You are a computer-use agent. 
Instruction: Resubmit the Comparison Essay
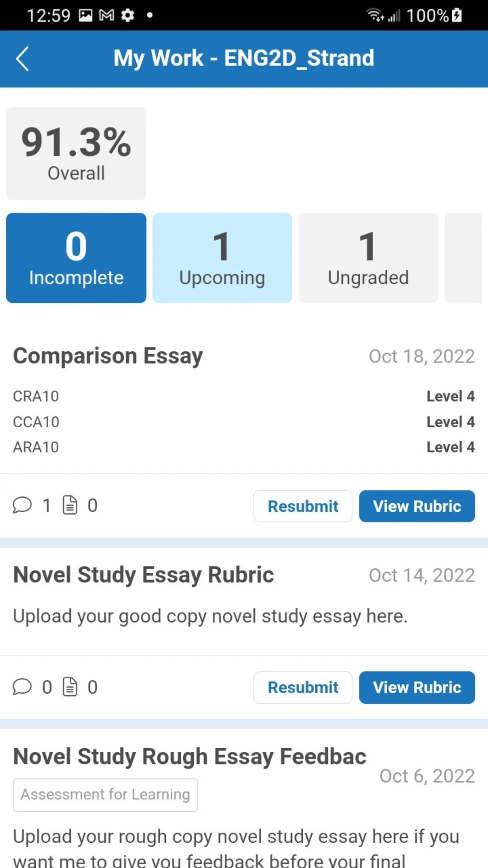click(303, 506)
